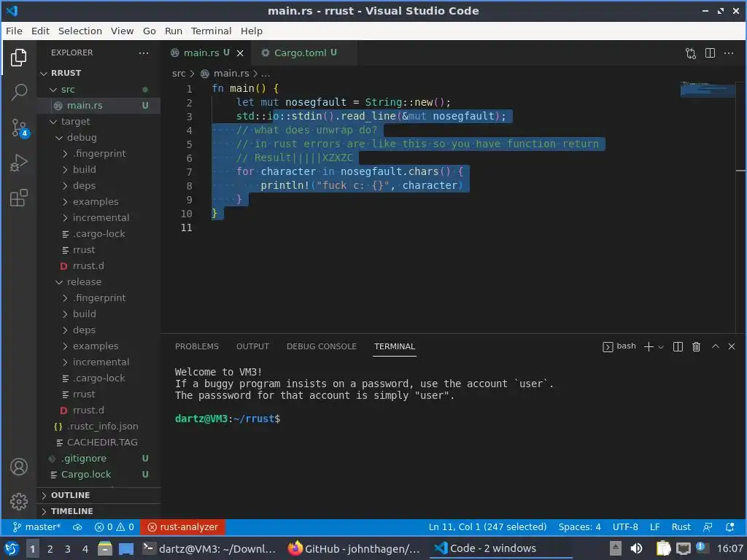This screenshot has width=747, height=560.
Task: Open the Selection menu
Action: coord(80,31)
